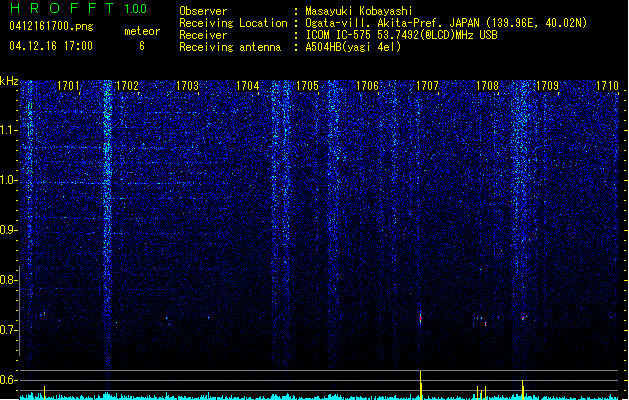Click the HROFFT title text
The height and width of the screenshot is (400, 629).
tap(62, 8)
